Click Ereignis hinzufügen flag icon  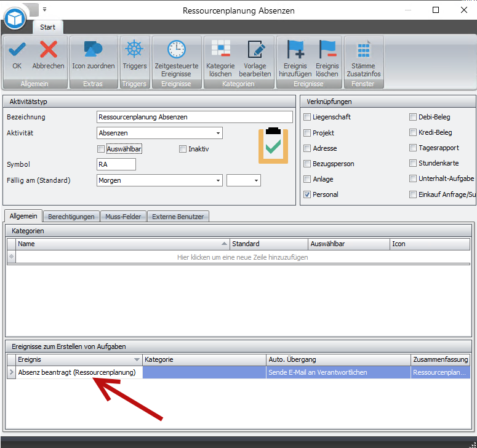tap(295, 49)
